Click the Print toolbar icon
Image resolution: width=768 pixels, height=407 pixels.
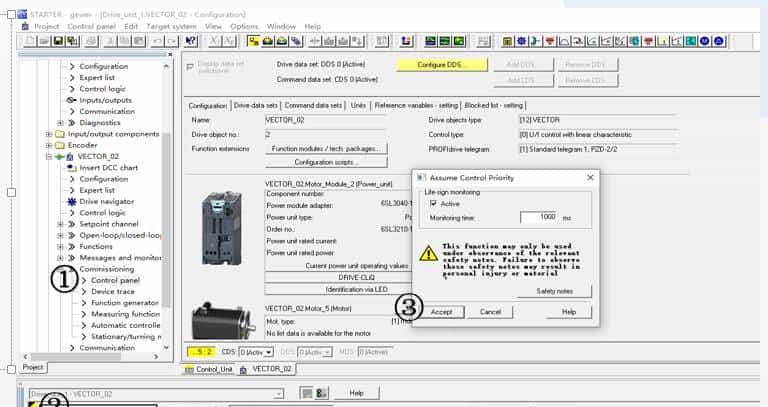pyautogui.click(x=92, y=40)
